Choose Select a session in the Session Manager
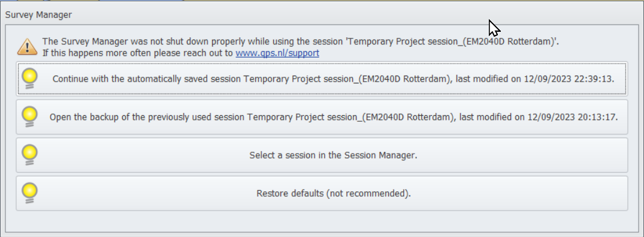The width and height of the screenshot is (644, 237). tap(322, 155)
